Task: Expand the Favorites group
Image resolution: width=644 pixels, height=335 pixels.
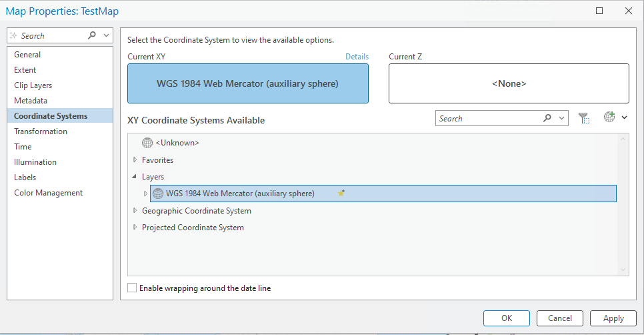Action: coord(135,160)
